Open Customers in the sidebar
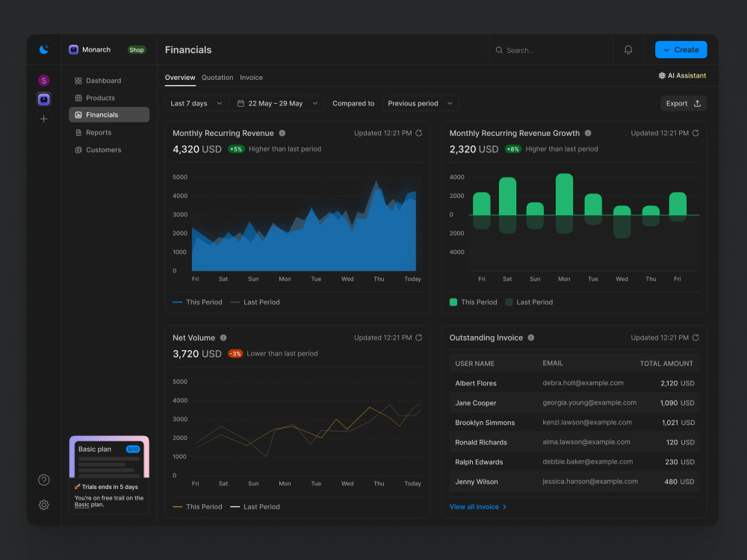 (109, 150)
